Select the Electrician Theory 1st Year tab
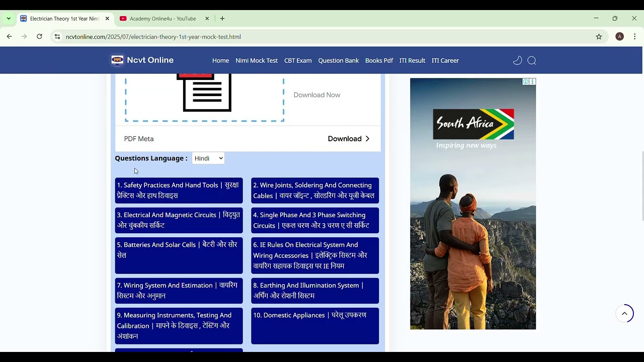 (x=64, y=19)
